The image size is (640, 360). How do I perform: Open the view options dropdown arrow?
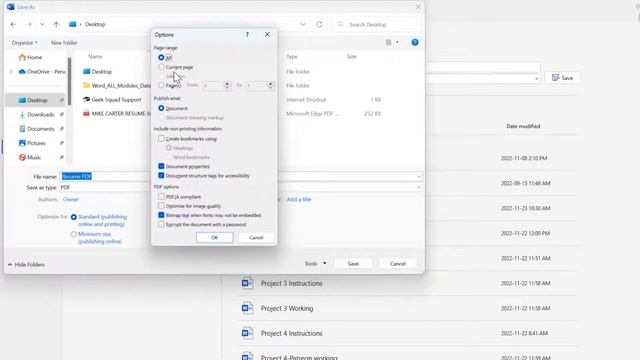tap(397, 42)
